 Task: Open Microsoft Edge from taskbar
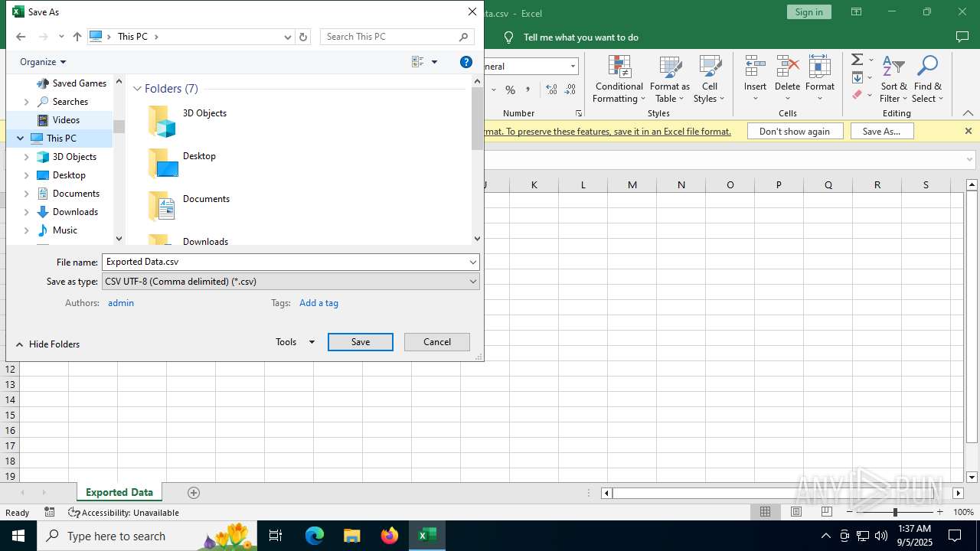[315, 536]
